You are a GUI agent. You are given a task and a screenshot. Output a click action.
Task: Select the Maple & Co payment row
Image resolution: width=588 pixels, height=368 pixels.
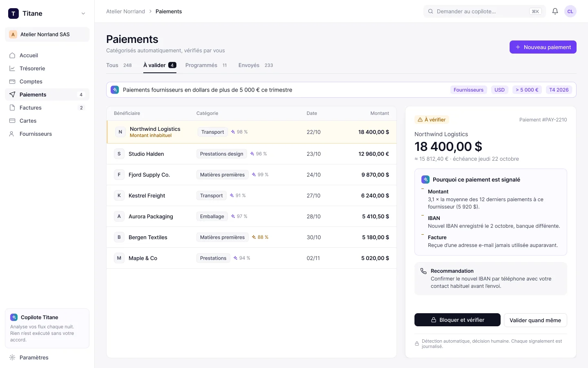252,258
